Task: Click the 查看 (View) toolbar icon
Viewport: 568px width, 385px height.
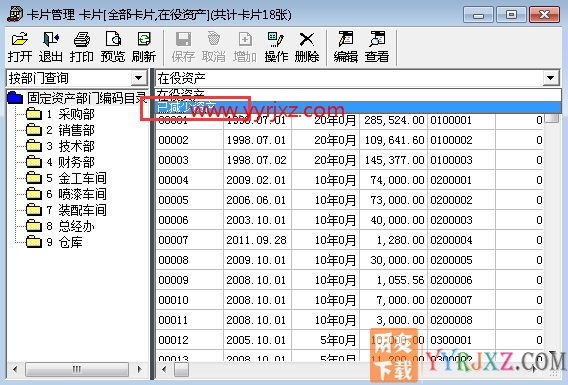Action: point(377,48)
